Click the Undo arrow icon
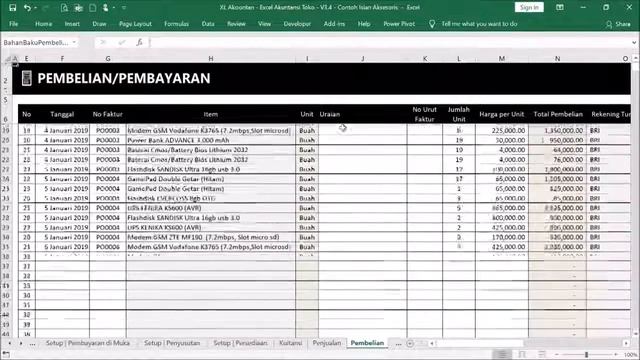The height and width of the screenshot is (360, 640). tap(27, 7)
